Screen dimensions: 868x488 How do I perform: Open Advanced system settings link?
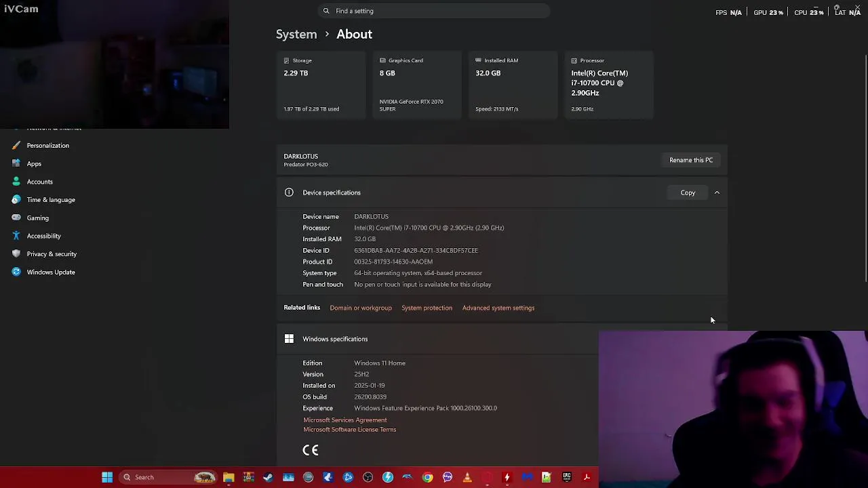click(x=498, y=308)
